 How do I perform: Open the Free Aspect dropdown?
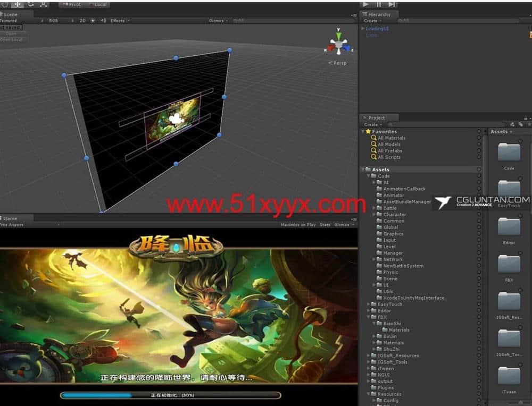(30, 225)
